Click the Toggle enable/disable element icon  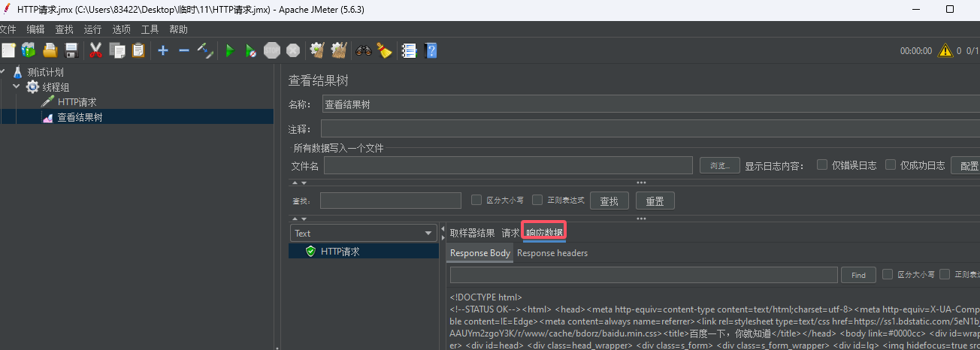click(x=205, y=50)
